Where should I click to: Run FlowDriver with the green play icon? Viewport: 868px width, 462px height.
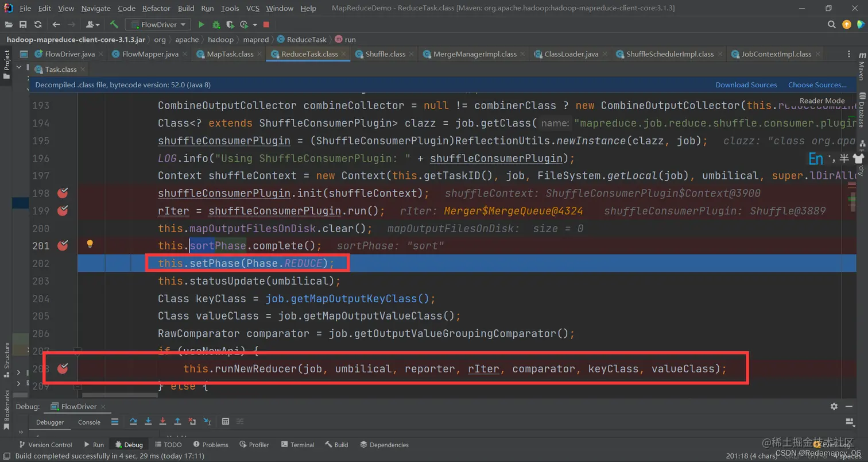(201, 25)
